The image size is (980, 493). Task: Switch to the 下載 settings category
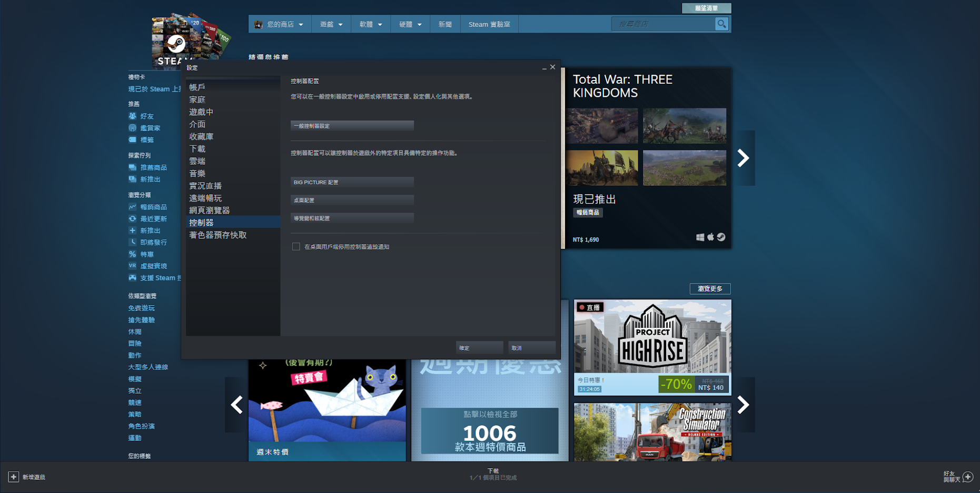click(233, 149)
